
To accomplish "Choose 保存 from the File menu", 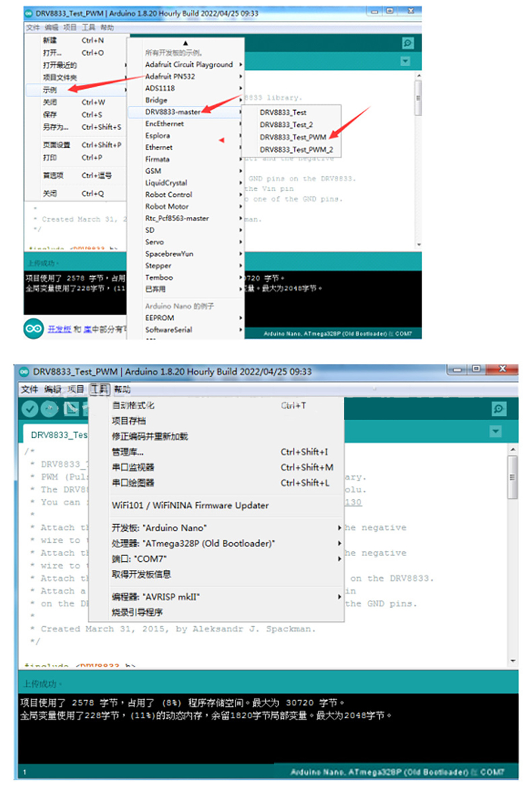I will click(76, 115).
